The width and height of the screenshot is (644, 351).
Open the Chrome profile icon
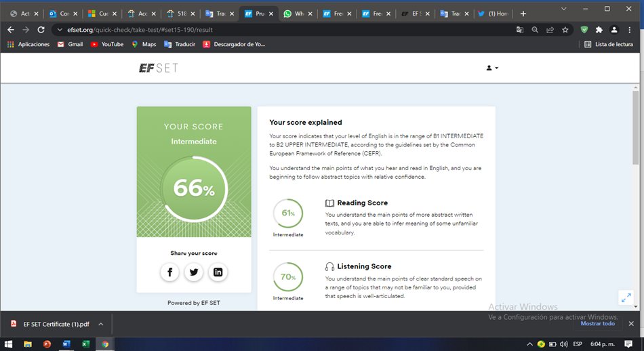pos(614,30)
